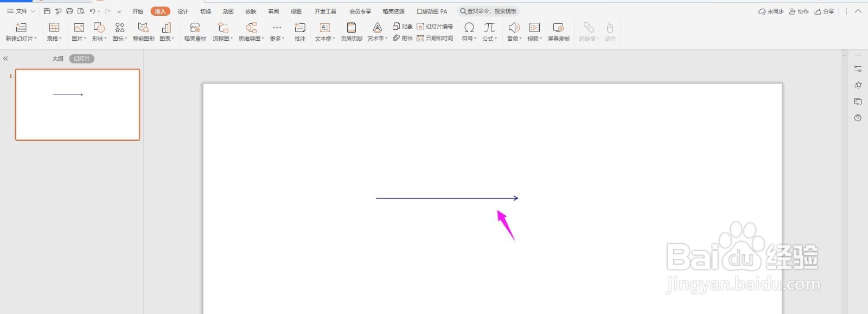Switch to the 设计 tab

pos(183,11)
